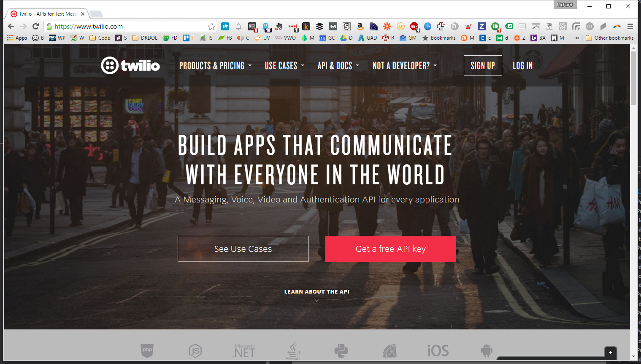
Task: Click the blue Z extension icon
Action: pos(481,26)
